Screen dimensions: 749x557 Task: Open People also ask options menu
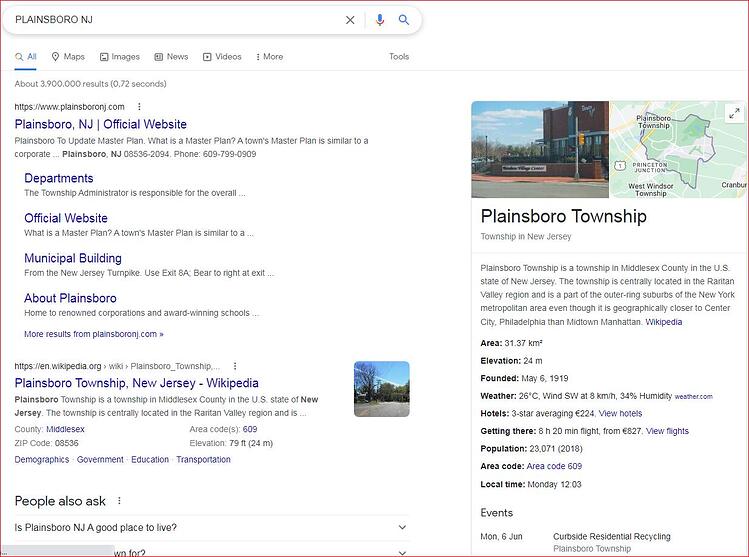pyautogui.click(x=119, y=501)
